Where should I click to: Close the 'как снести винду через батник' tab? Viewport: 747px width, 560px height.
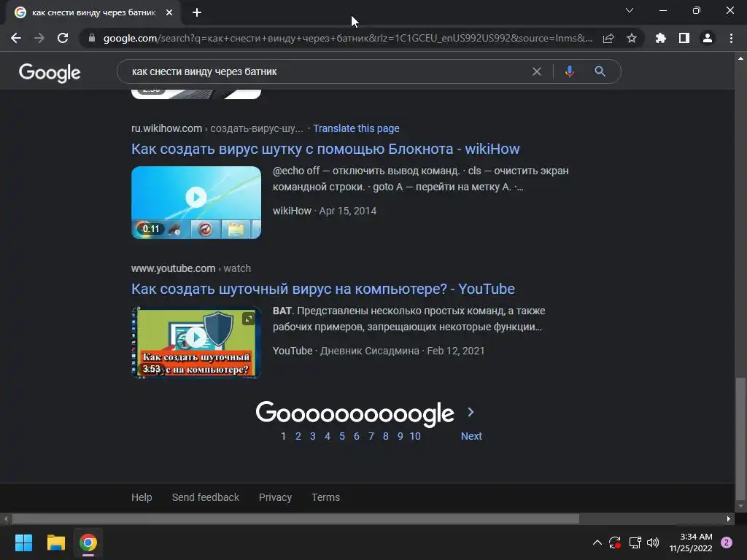(x=169, y=12)
